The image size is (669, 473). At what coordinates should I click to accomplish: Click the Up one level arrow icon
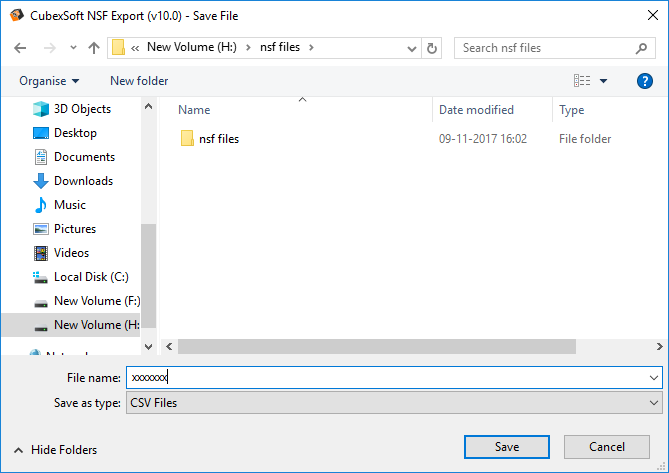pos(94,48)
